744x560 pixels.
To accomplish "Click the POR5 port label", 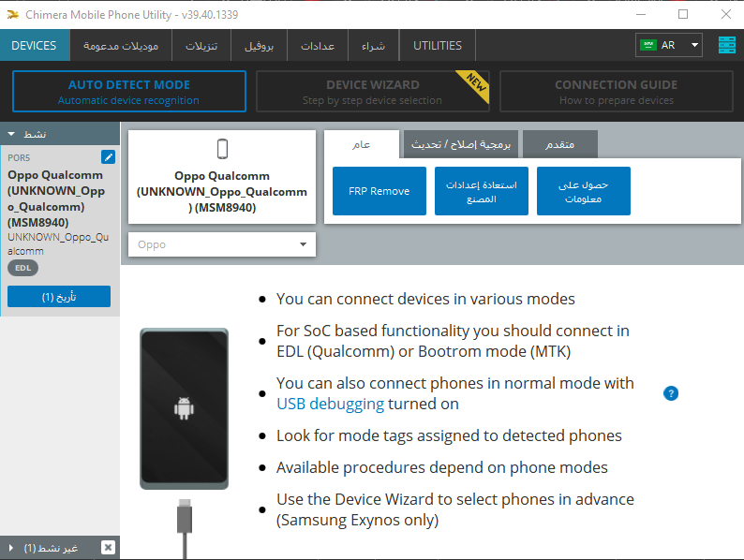I will coord(19,158).
